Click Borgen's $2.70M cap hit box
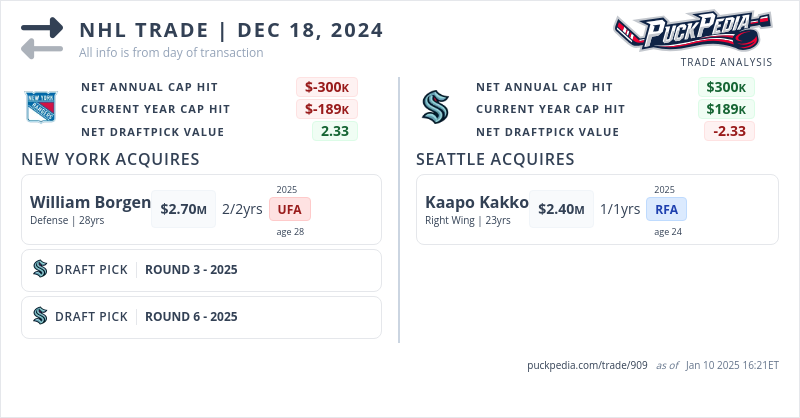Viewport: 800px width, 418px height. [184, 209]
